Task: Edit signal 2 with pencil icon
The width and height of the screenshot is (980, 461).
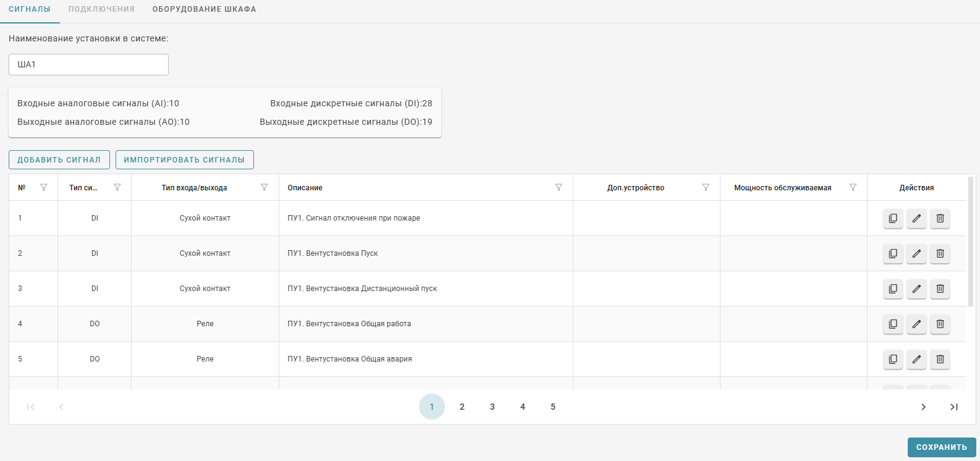Action: coord(916,253)
